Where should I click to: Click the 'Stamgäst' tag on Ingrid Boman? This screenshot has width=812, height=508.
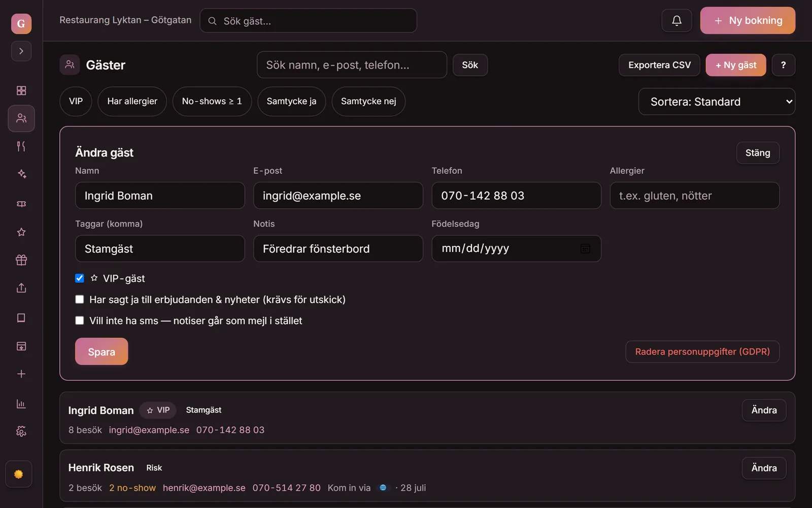coord(204,410)
